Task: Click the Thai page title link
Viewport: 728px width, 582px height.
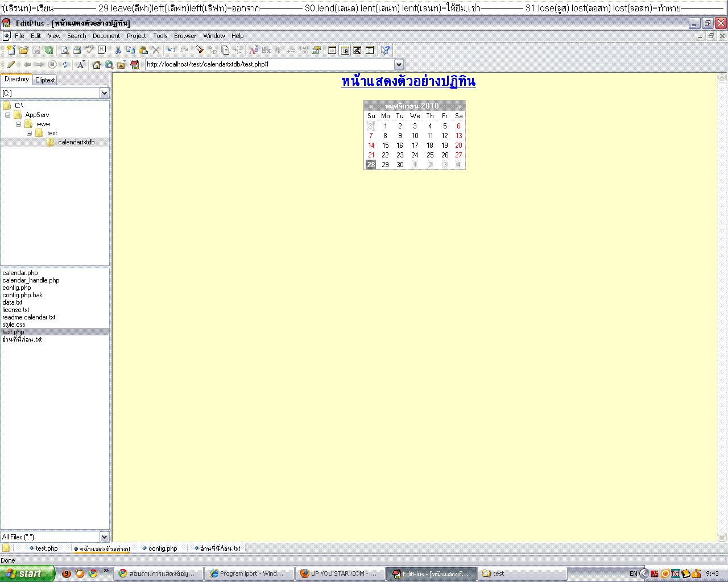Action: click(408, 81)
